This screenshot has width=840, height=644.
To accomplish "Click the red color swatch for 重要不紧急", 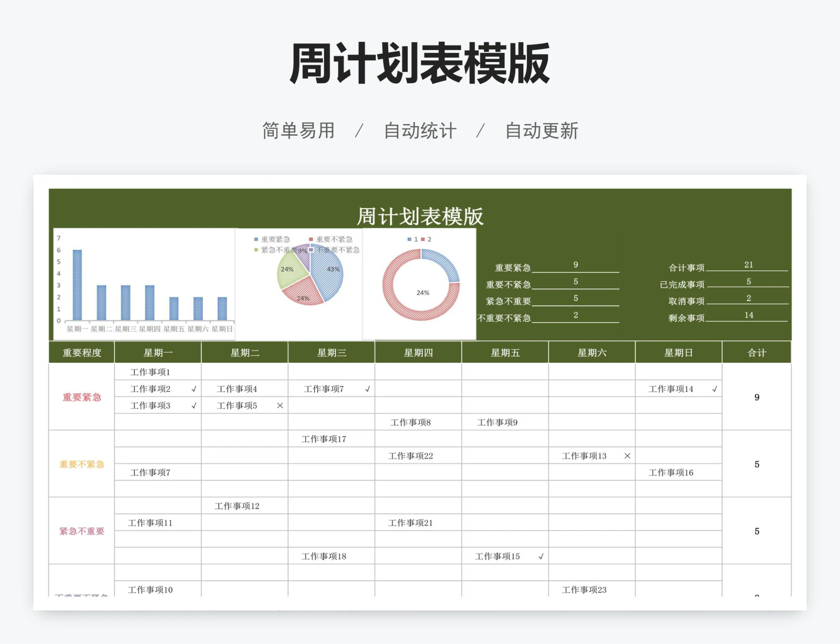I will tap(310, 239).
